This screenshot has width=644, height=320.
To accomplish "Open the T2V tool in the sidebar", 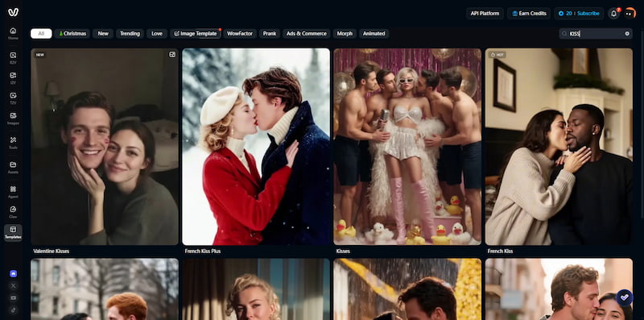I will [13, 98].
